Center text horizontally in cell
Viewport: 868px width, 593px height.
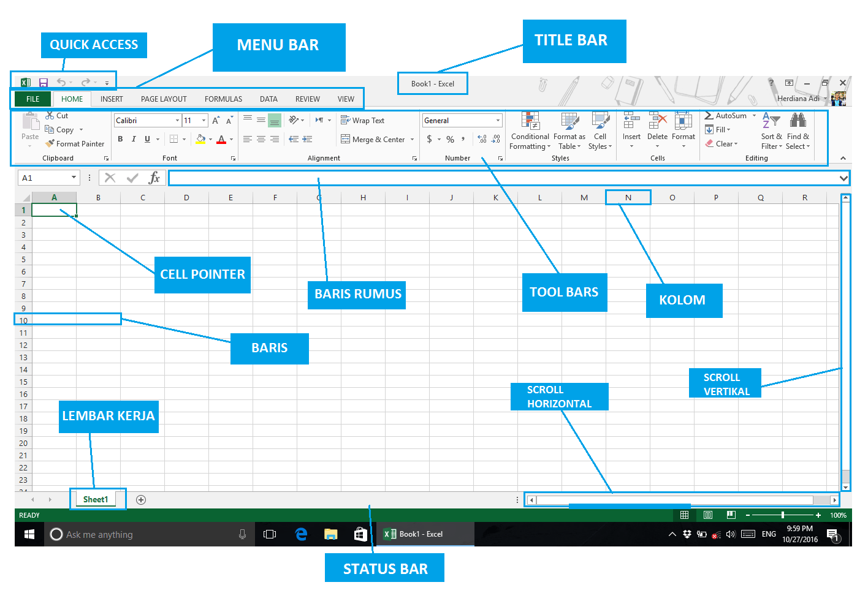point(261,139)
